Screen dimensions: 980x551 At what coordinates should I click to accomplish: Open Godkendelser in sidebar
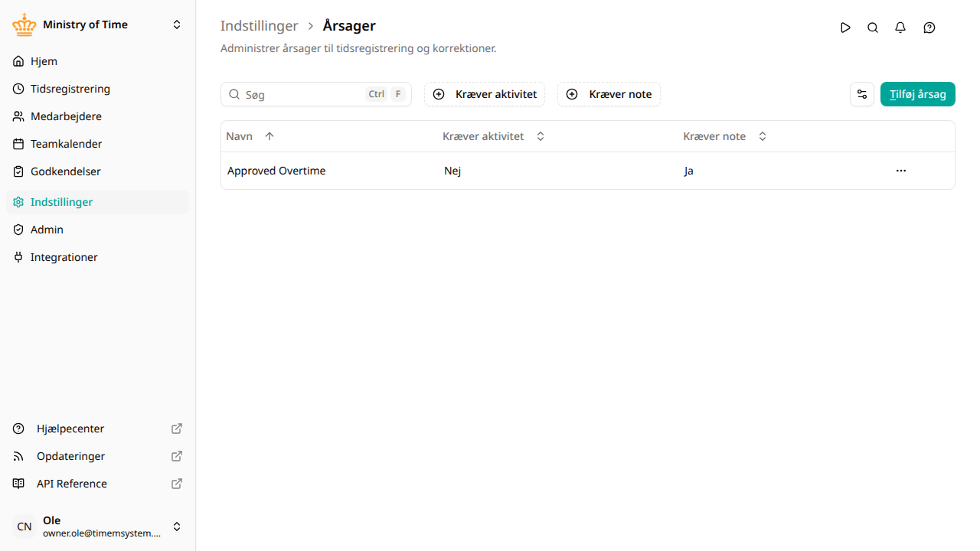coord(97,171)
